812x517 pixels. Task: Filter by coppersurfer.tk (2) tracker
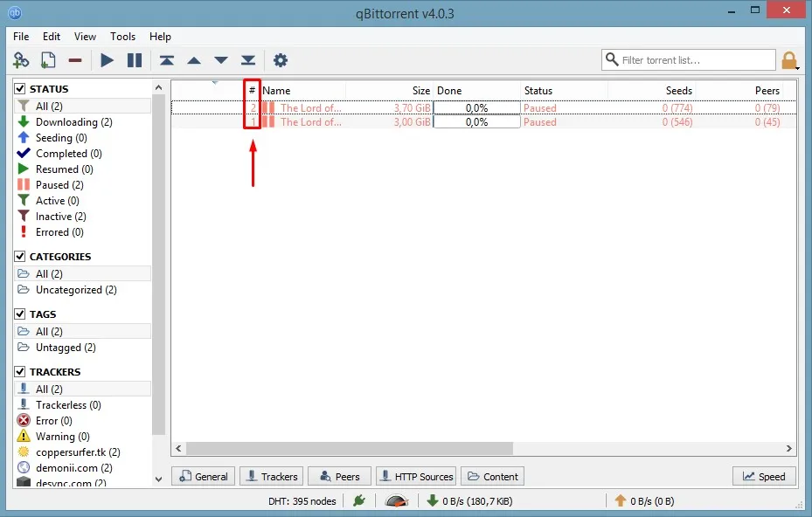[78, 452]
